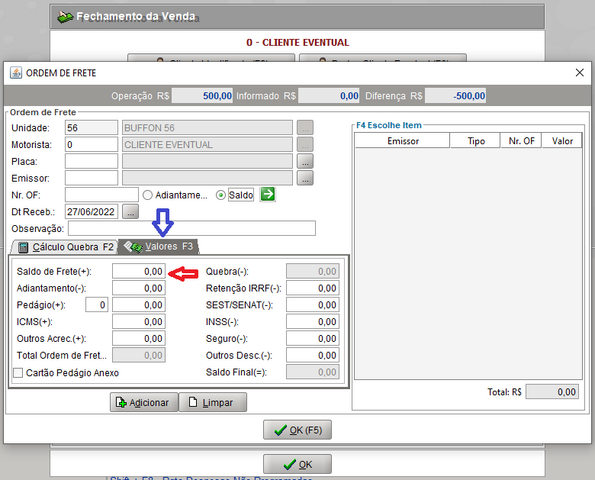Confirm with the OK (F5) button

coord(298,430)
